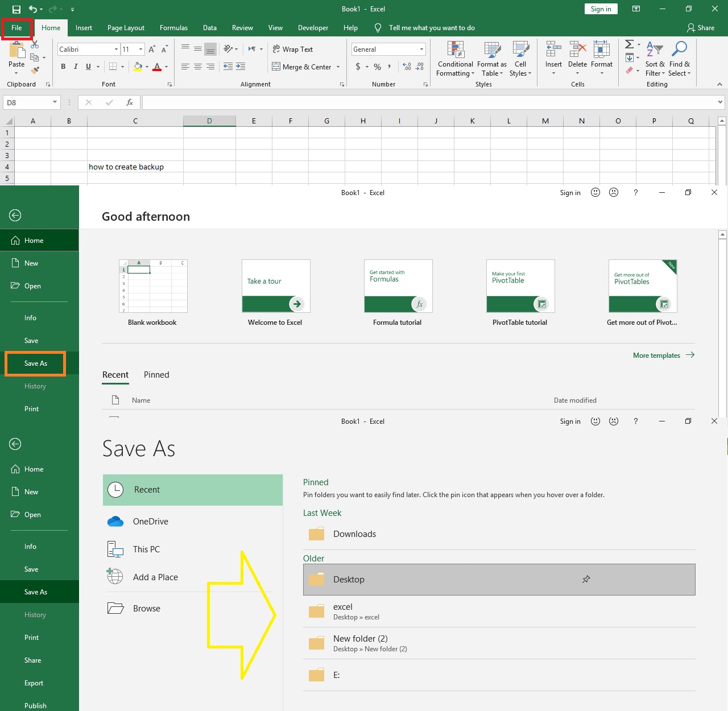Toggle Merge & Center

click(x=302, y=67)
